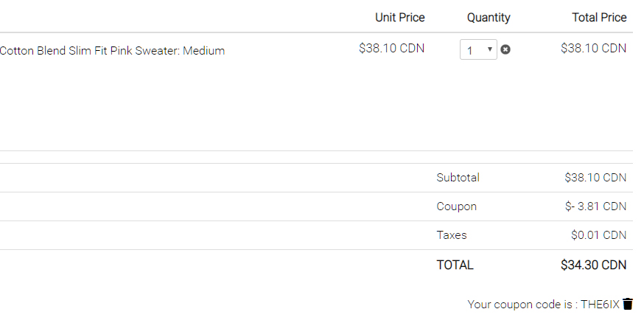Click the THE6IX coupon code text

pos(600,305)
